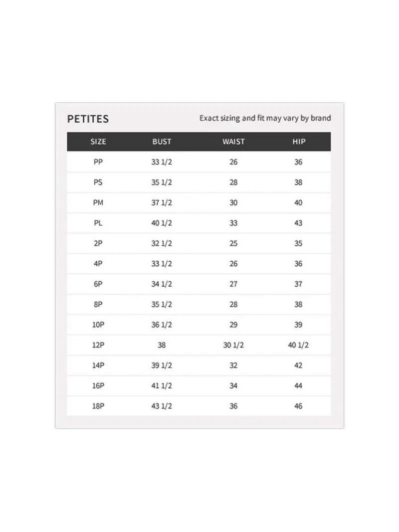Click the PP size row label
The height and width of the screenshot is (532, 399).
click(x=98, y=162)
